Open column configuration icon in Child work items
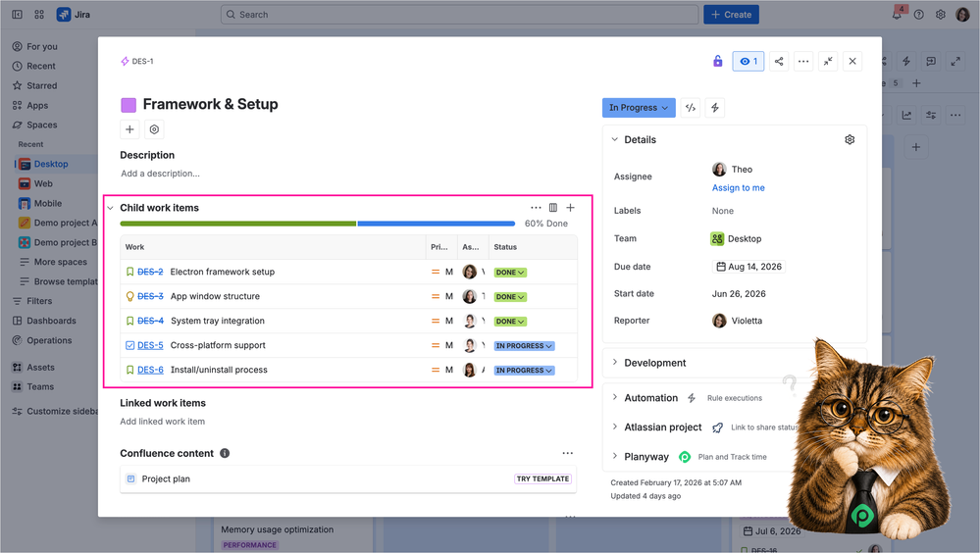Image resolution: width=980 pixels, height=553 pixels. pyautogui.click(x=553, y=208)
